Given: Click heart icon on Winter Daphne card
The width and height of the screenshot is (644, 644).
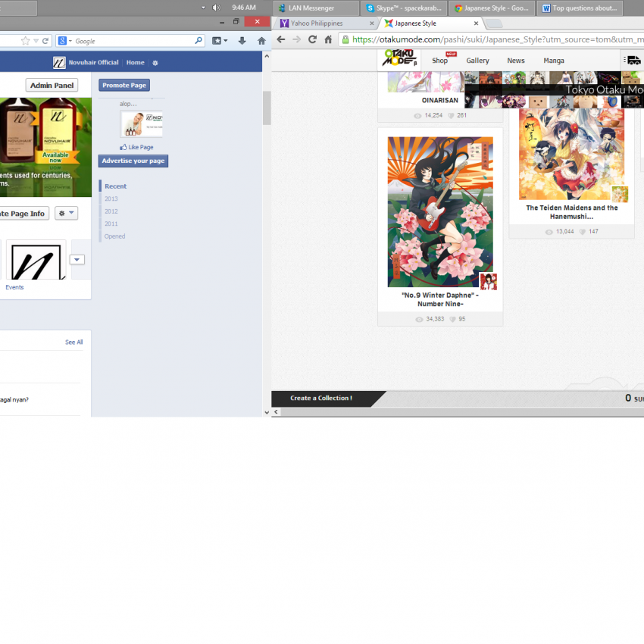Looking at the screenshot, I should click(452, 319).
